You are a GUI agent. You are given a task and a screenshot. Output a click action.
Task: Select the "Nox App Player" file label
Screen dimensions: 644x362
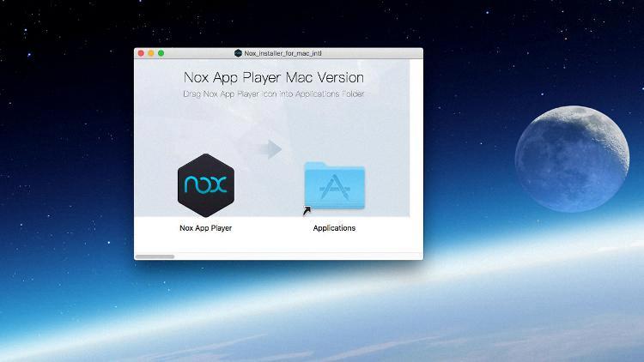pyautogui.click(x=206, y=228)
